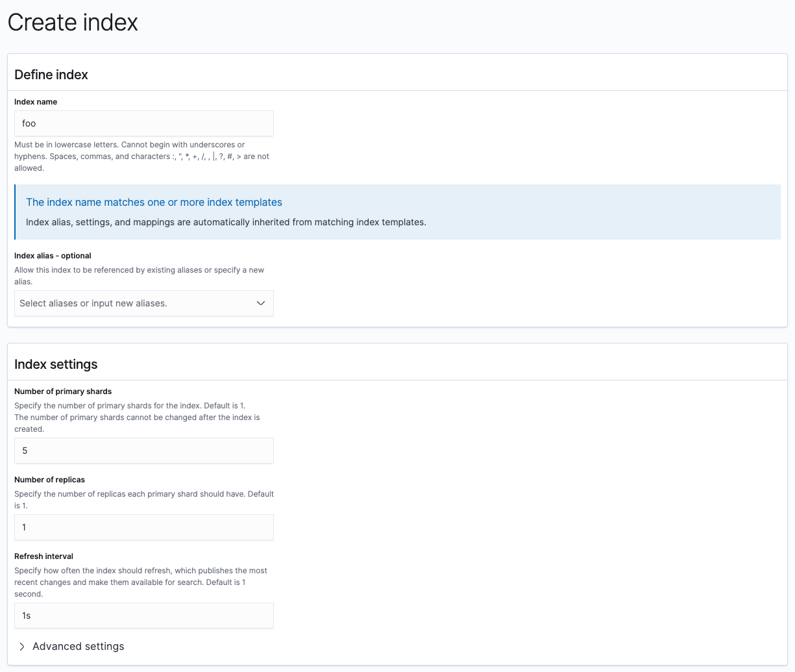The image size is (795, 672).
Task: Click the Number of replicas input
Action: pos(143,527)
